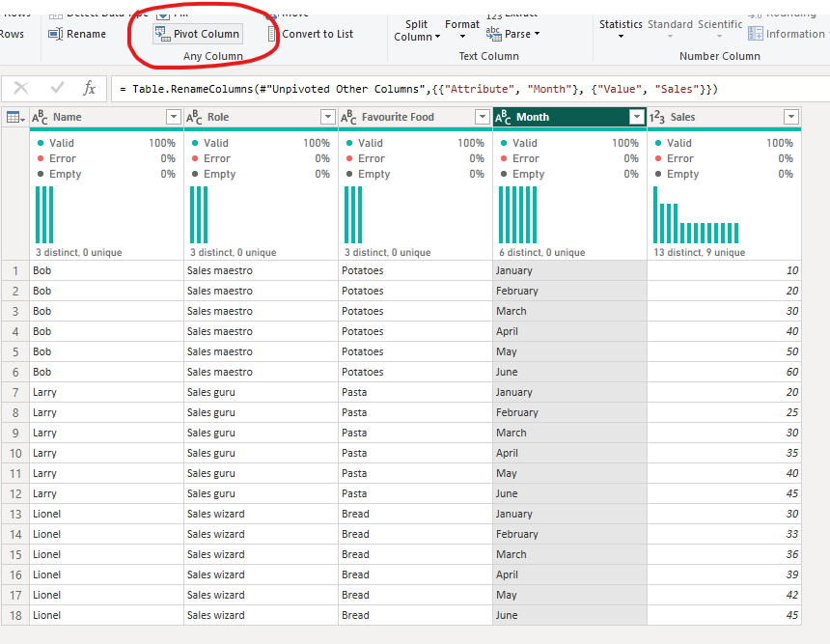The image size is (830, 644).
Task: Select row number 7 header
Action: point(14,392)
